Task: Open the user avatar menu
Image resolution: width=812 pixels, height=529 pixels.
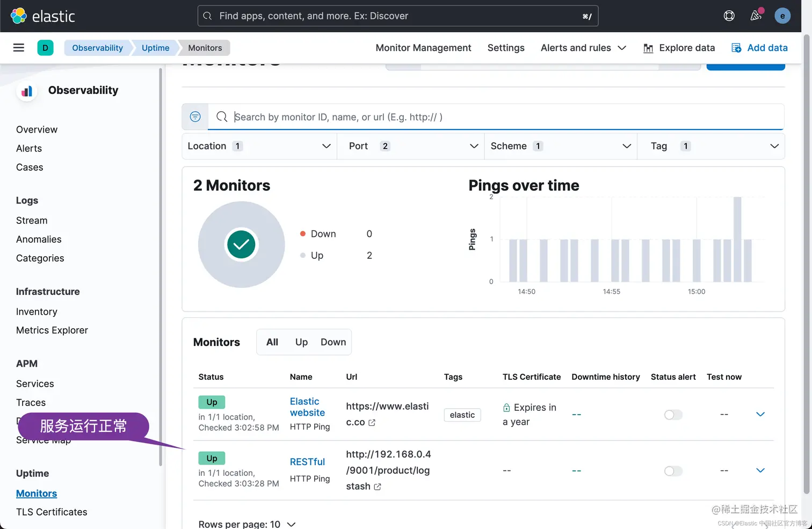Action: click(x=782, y=16)
